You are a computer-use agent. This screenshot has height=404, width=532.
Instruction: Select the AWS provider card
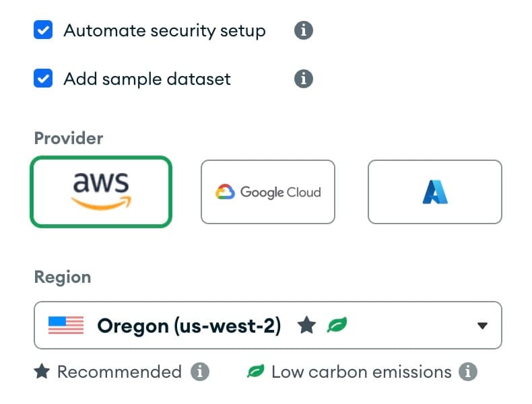pyautogui.click(x=101, y=191)
